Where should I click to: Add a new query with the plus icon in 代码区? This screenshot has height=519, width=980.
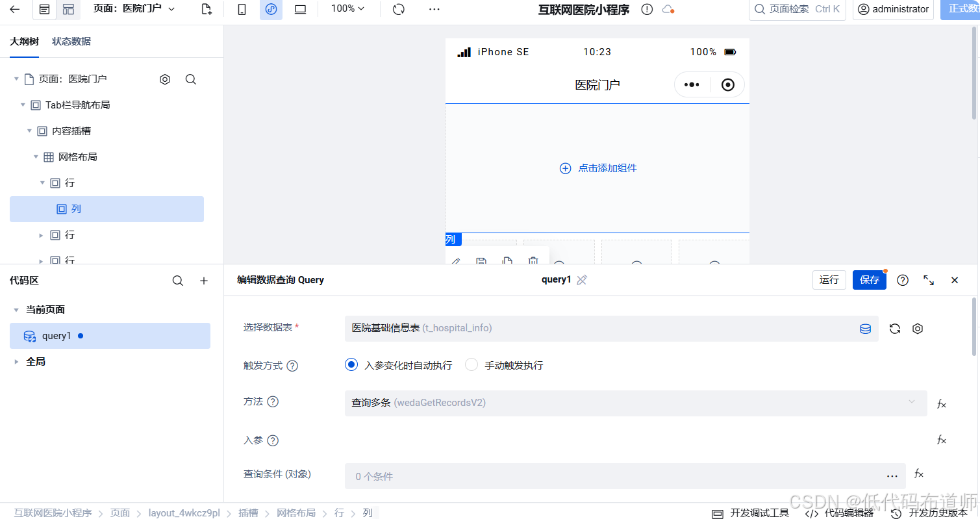[x=203, y=281]
